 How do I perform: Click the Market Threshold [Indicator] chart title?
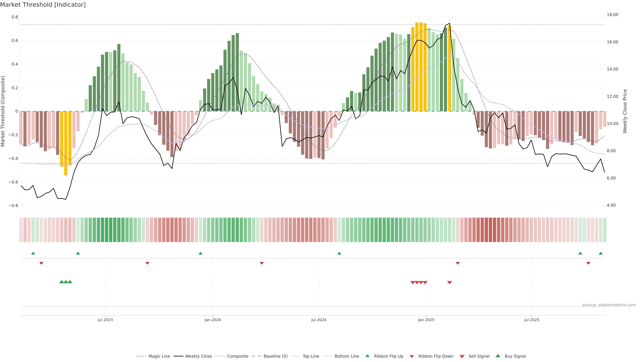coord(43,5)
